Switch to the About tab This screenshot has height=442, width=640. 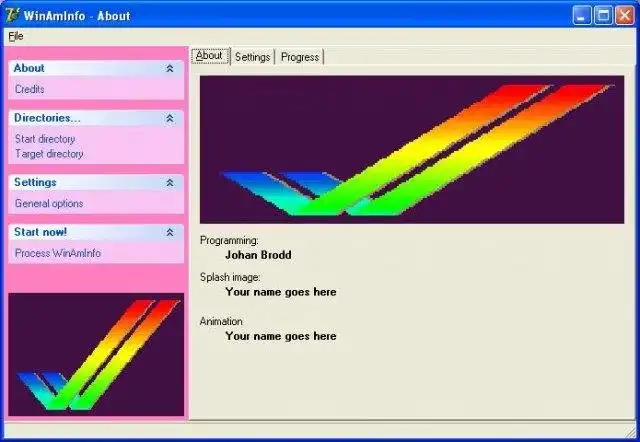coord(210,56)
